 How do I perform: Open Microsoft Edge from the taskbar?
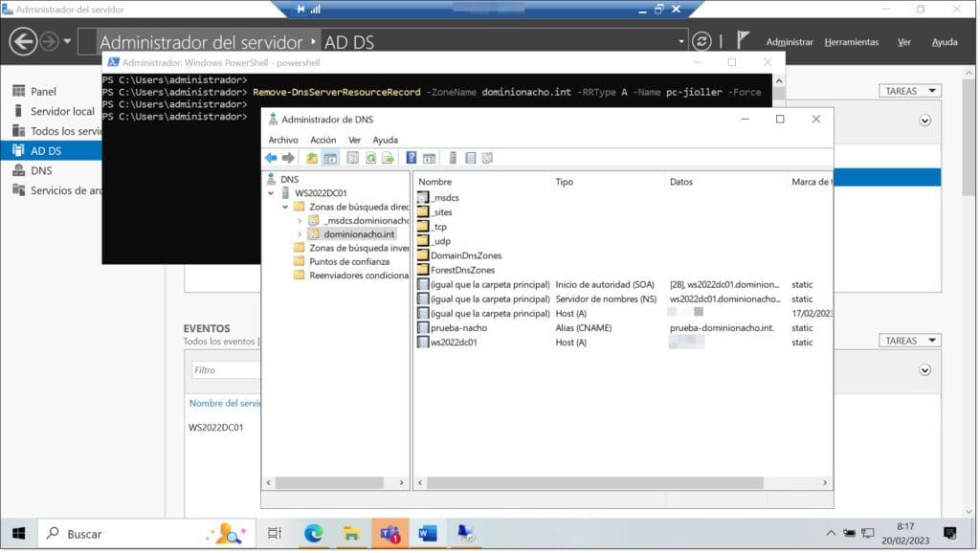[313, 534]
